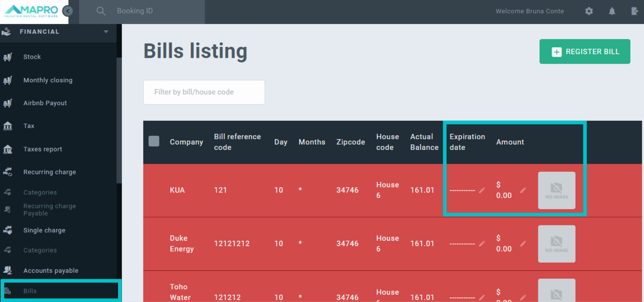The height and width of the screenshot is (302, 644).
Task: Collapse the Financial menu section
Action: [x=106, y=32]
